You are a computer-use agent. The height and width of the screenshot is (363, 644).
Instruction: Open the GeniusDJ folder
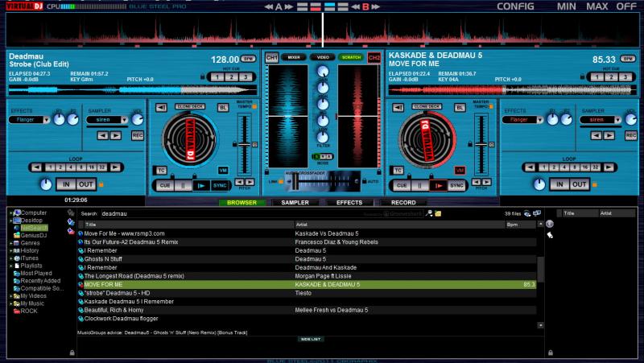pos(31,235)
